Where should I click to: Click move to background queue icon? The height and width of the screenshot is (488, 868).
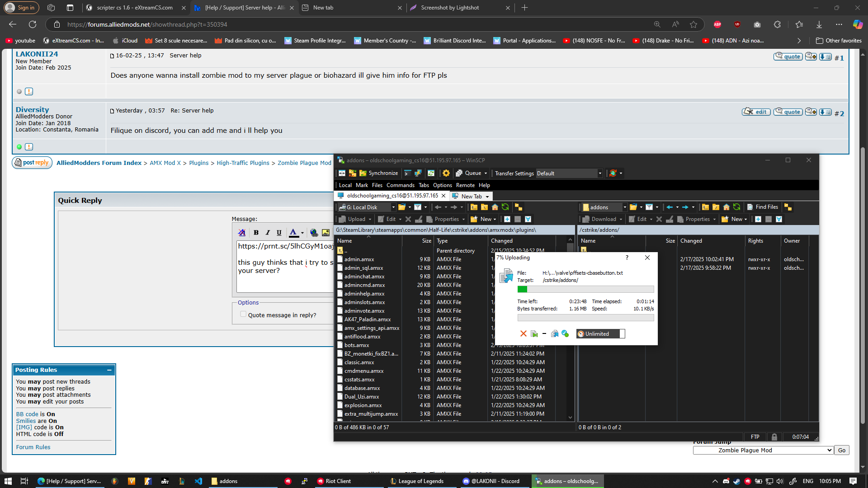[555, 333]
